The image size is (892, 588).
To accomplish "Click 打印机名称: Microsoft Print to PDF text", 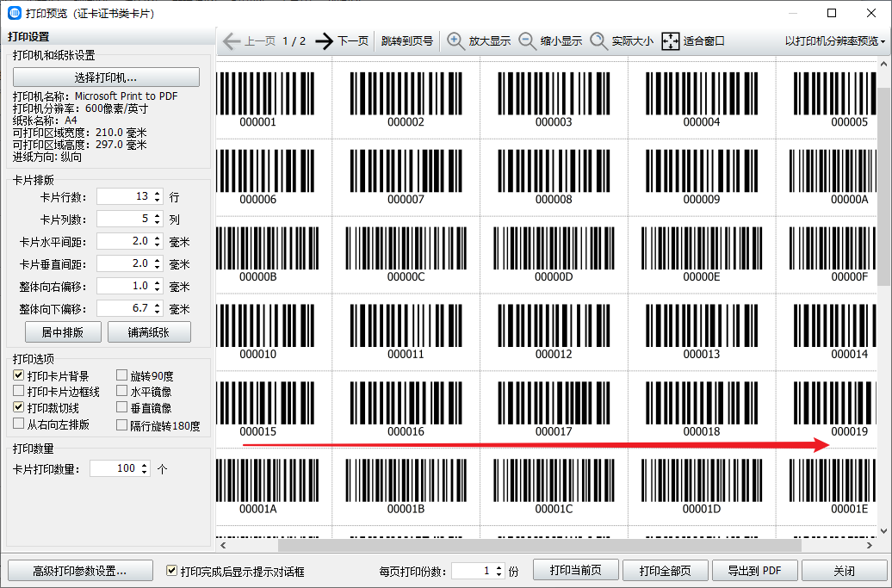I will (95, 96).
